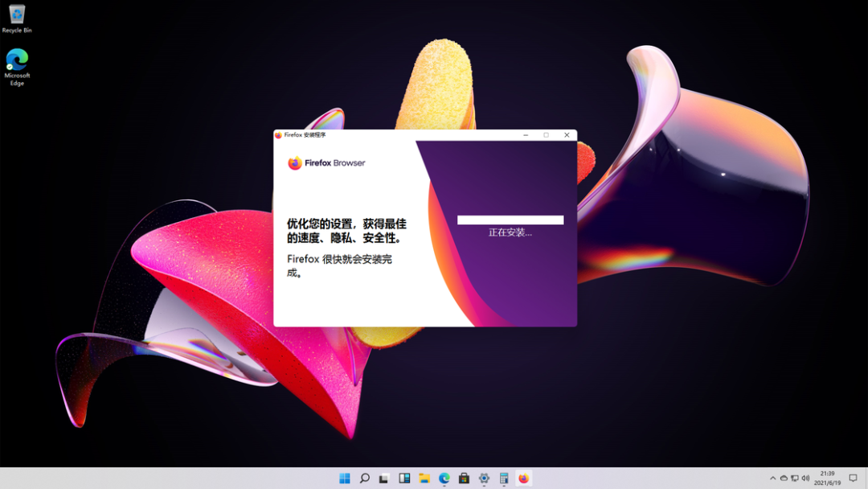Click the volume speaker tray icon
868x489 pixels.
click(805, 478)
